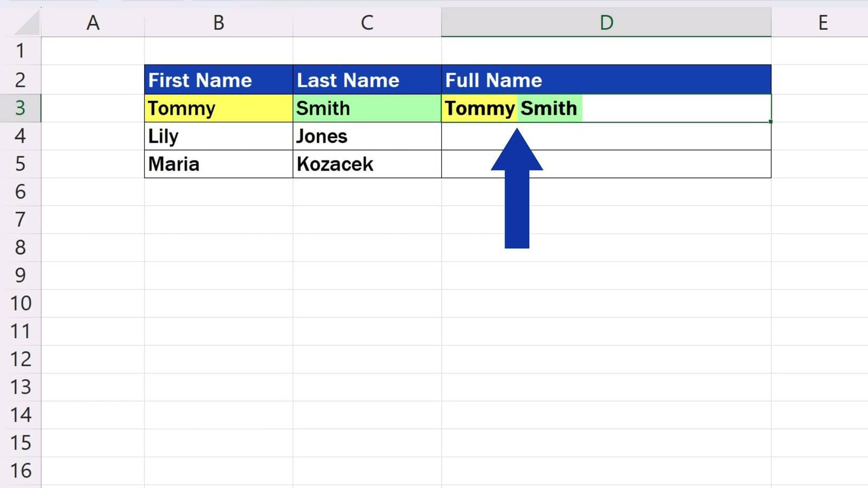
Task: Click the Select All corner button
Action: [20, 23]
